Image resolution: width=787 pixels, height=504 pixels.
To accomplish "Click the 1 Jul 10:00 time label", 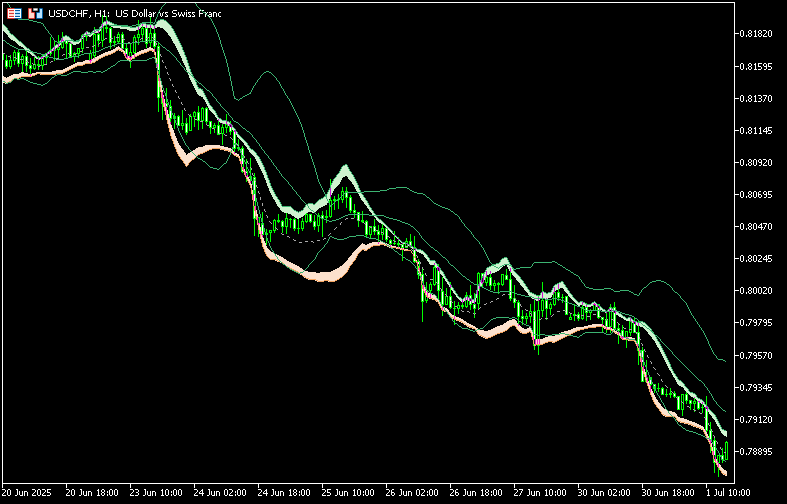I will pyautogui.click(x=728, y=492).
